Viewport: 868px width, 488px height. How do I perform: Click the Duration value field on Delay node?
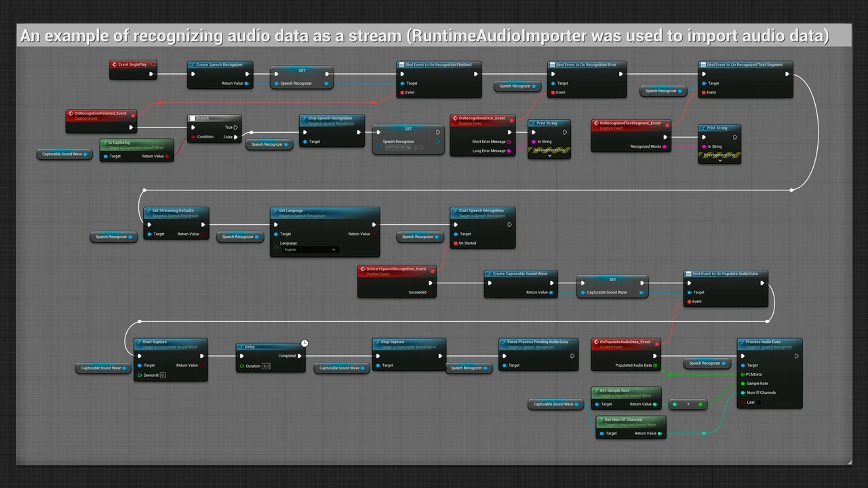[x=266, y=366]
